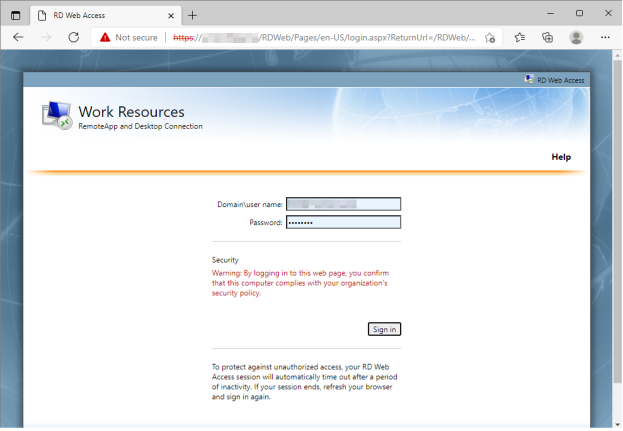
Task: Open the tab actions menu icon
Action: (15, 15)
